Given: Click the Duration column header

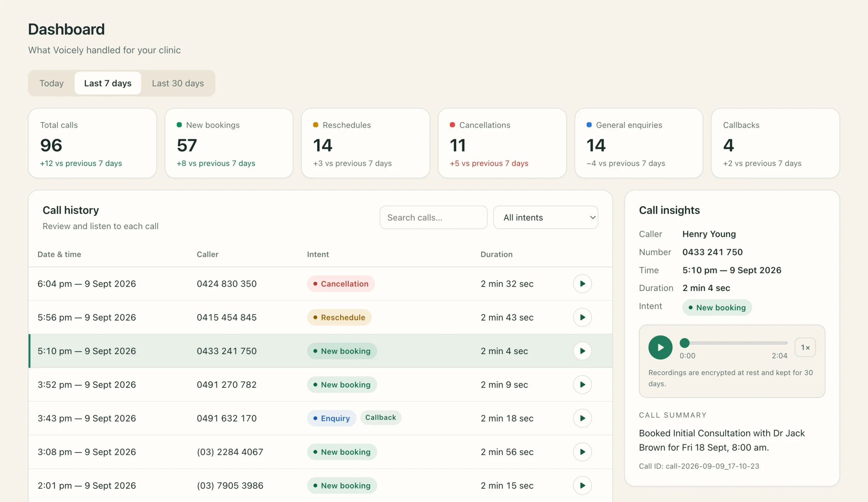Looking at the screenshot, I should click(x=496, y=254).
